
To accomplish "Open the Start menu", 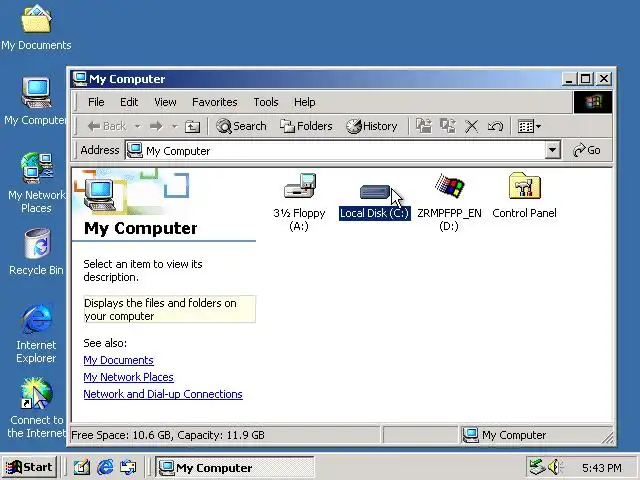I will [x=29, y=467].
